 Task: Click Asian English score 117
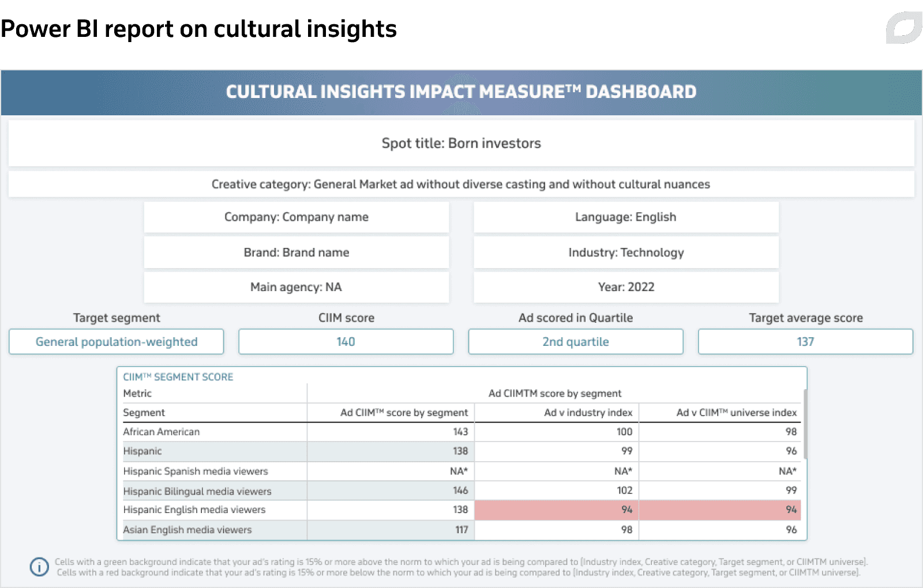(461, 530)
